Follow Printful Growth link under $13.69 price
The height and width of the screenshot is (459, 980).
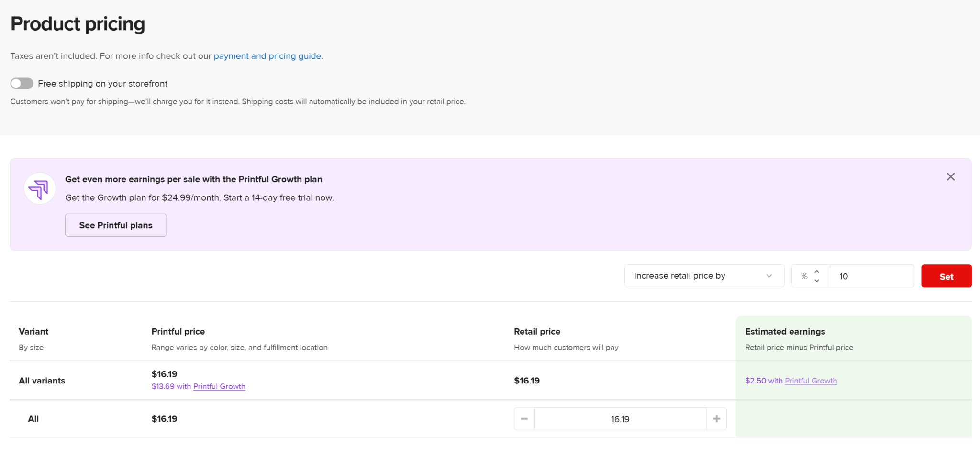click(219, 386)
